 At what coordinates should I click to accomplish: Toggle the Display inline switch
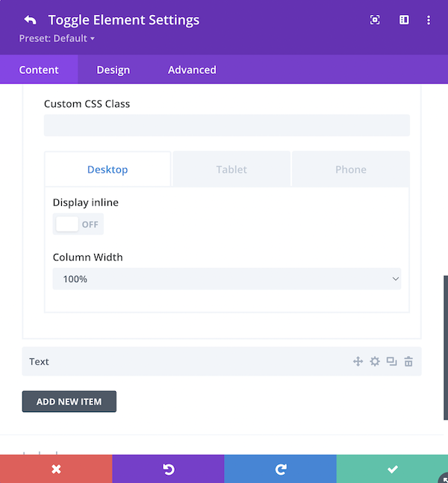78,224
